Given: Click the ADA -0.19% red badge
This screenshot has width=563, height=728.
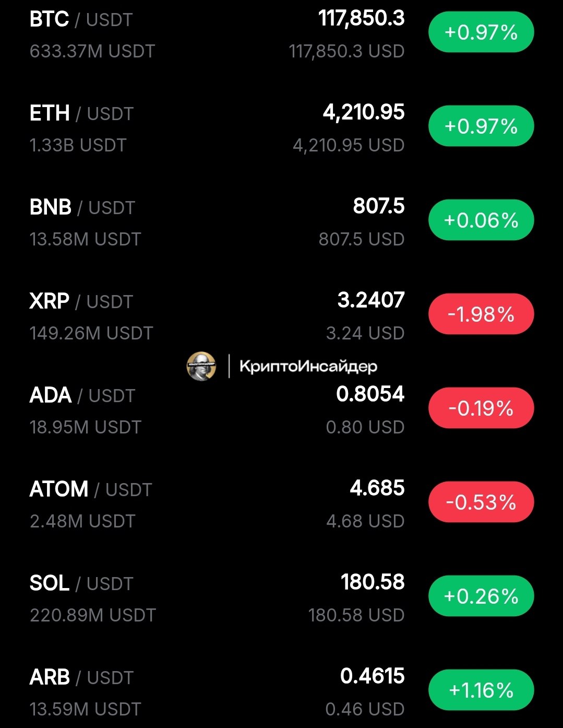Looking at the screenshot, I should pyautogui.click(x=481, y=408).
